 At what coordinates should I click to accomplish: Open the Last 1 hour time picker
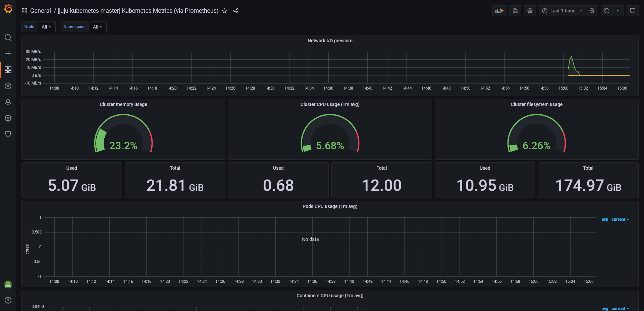click(x=562, y=10)
